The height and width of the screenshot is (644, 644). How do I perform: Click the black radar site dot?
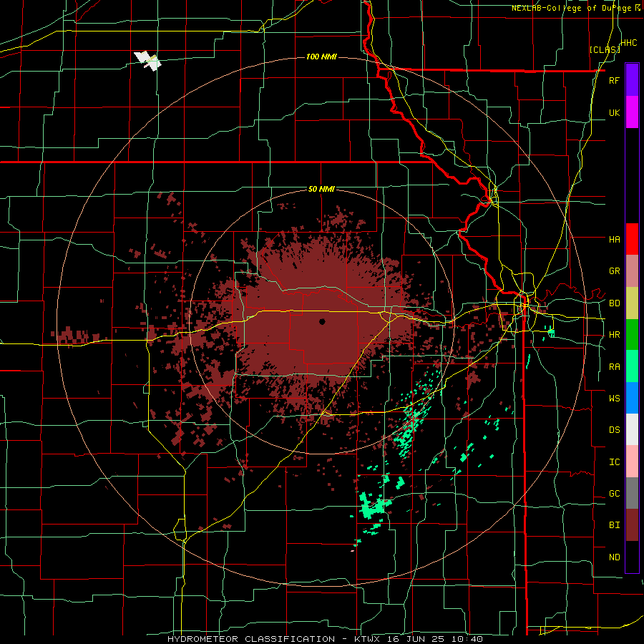click(x=322, y=321)
